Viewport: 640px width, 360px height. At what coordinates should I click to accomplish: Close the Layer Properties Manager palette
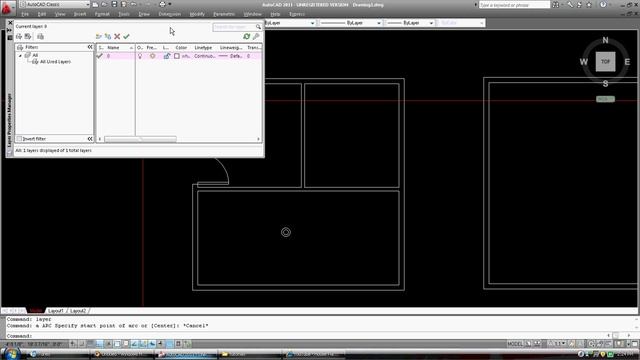click(10, 23)
